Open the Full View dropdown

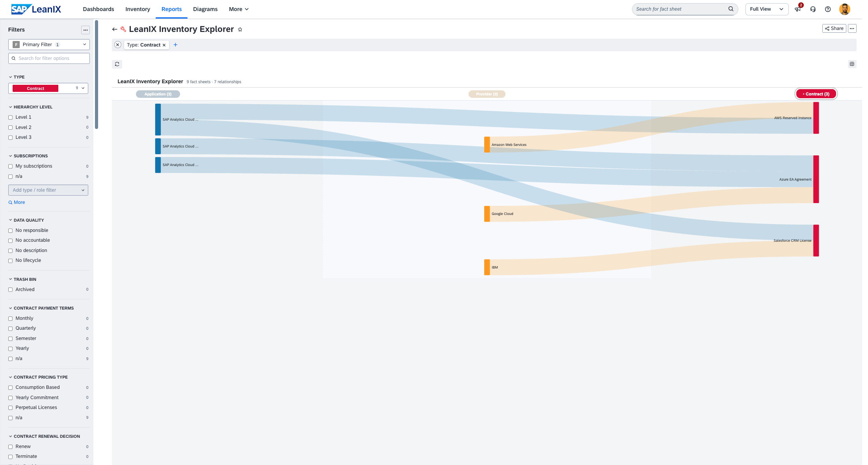767,9
